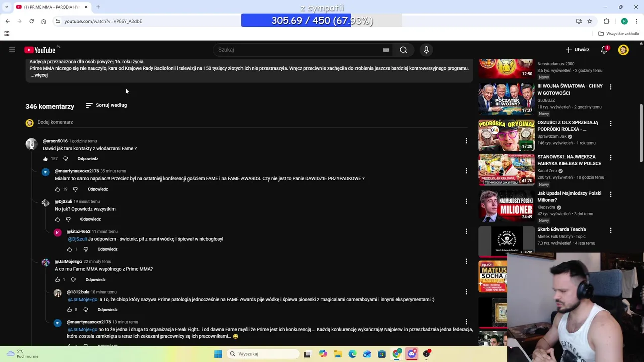Open Wszystkie zakładki bookmarks folder
Image resolution: width=644 pixels, height=362 pixels.
click(x=619, y=34)
